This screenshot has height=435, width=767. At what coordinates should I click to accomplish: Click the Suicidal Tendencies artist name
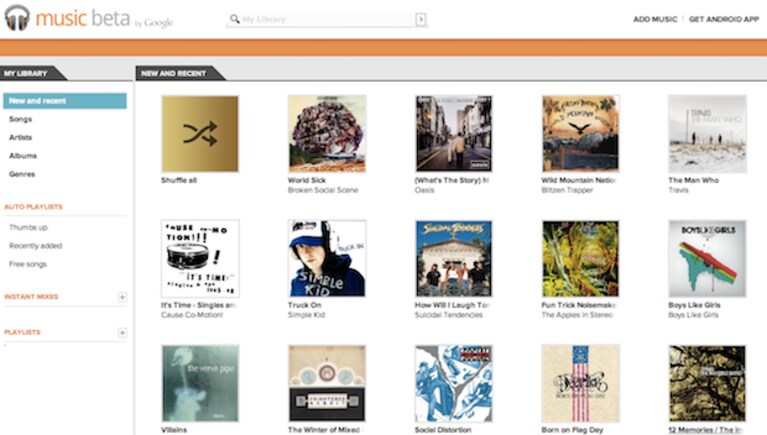449,315
